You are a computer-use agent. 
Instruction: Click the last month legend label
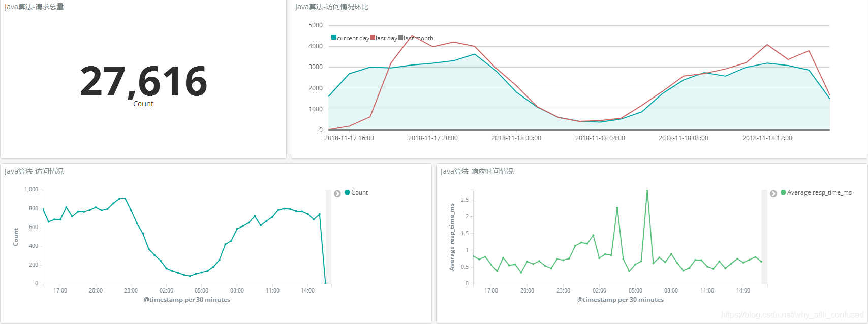pos(418,38)
